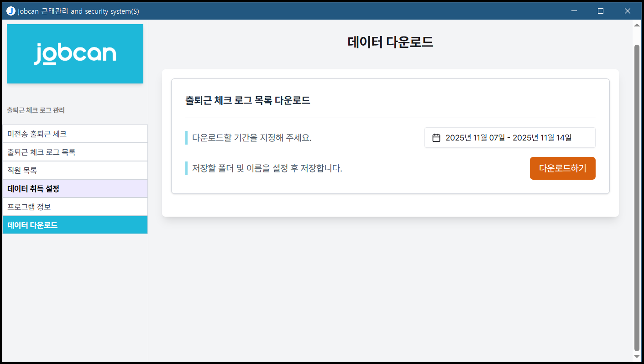Screen dimensions: 644x364
Task: Select 데이터 다운로드 sidebar item
Action: [75, 225]
